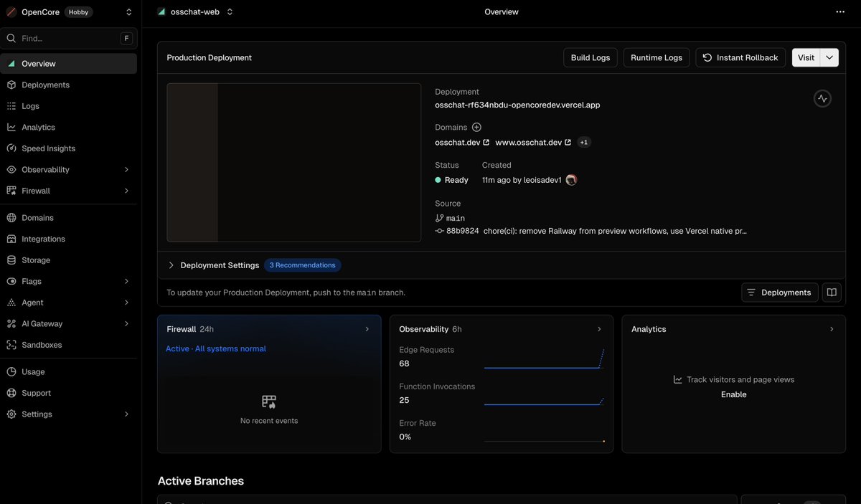Click the search magnifier icon
861x504 pixels.
[11, 39]
